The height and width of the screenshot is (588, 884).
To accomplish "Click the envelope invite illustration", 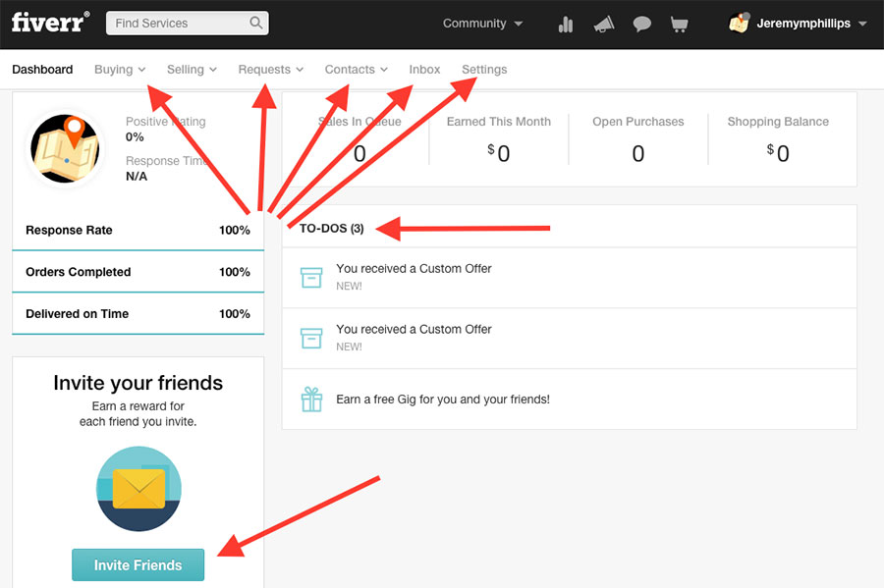I will coord(138,488).
